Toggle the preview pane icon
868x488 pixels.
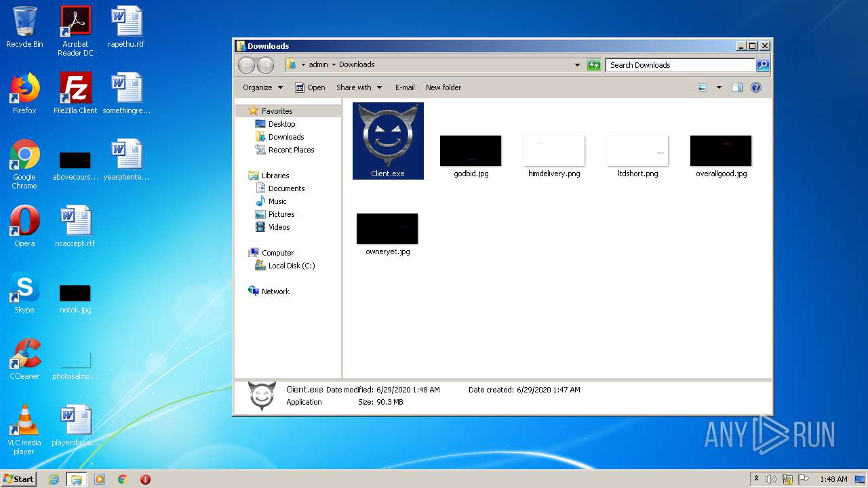pyautogui.click(x=737, y=87)
